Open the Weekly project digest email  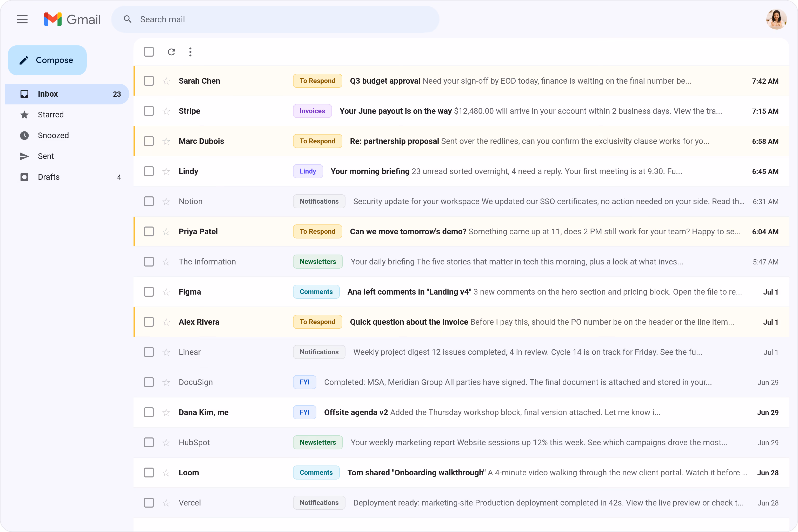tap(461, 352)
